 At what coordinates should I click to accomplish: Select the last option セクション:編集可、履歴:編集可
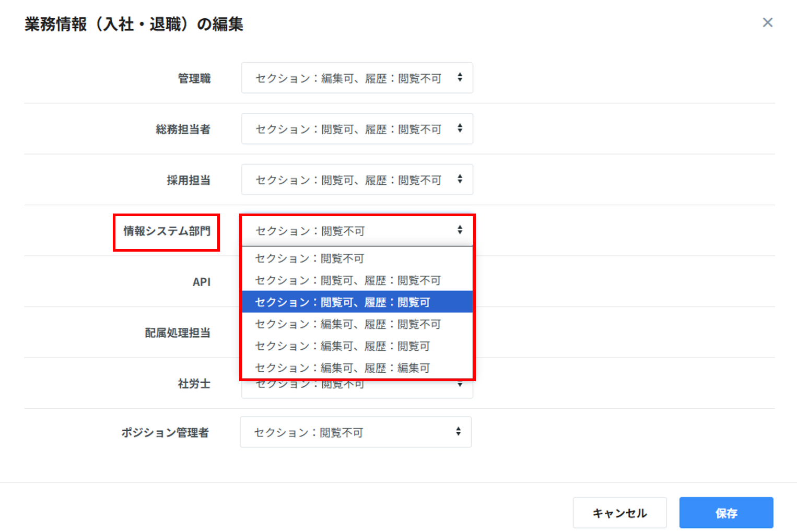357,368
